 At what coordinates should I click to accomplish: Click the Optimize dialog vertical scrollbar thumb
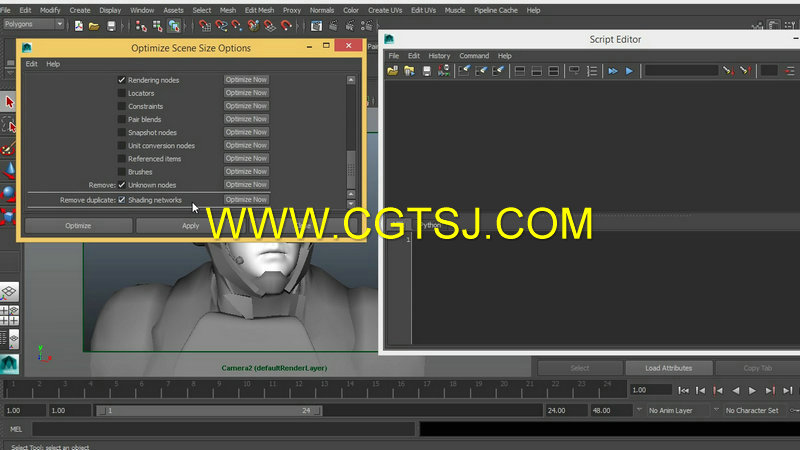(x=351, y=169)
